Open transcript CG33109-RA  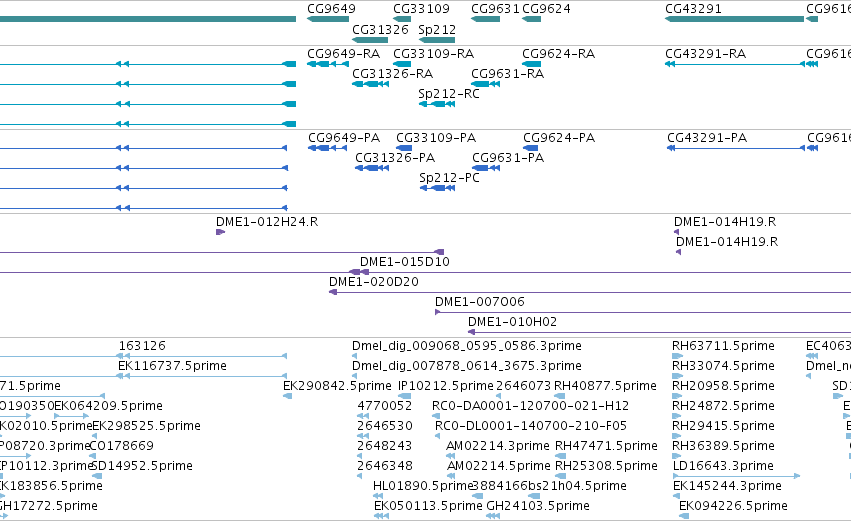(433, 54)
